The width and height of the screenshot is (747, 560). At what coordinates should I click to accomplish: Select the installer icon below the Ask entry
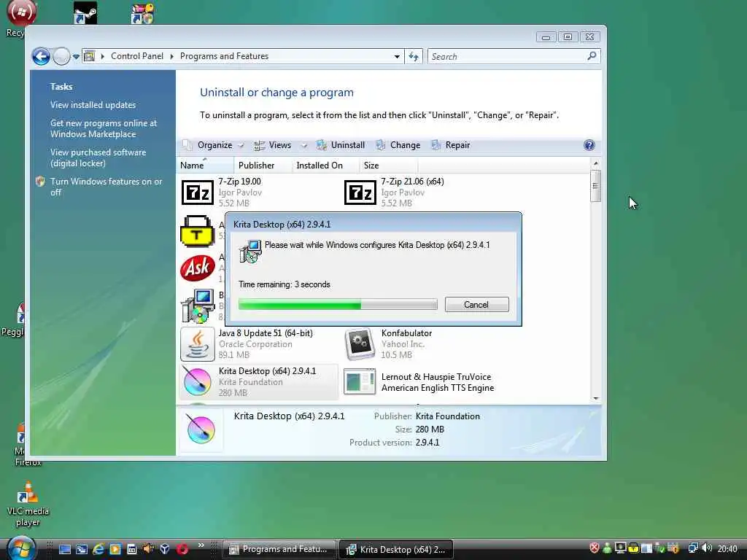(197, 306)
